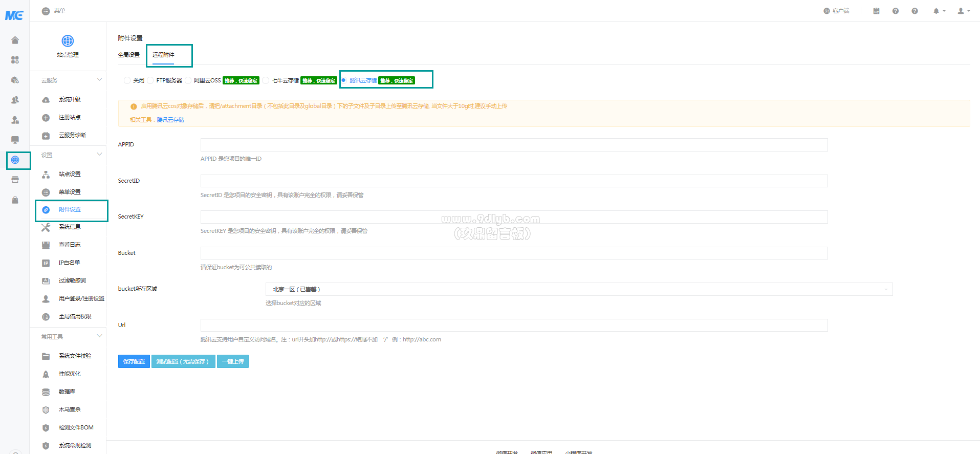
Task: Collapse the 云服务 sidebar section
Action: 99,80
